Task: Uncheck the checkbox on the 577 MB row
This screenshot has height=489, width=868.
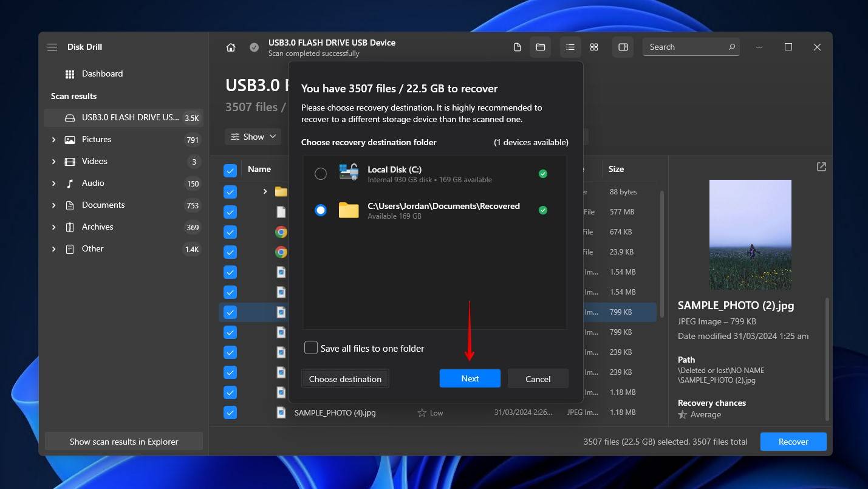Action: (x=230, y=212)
